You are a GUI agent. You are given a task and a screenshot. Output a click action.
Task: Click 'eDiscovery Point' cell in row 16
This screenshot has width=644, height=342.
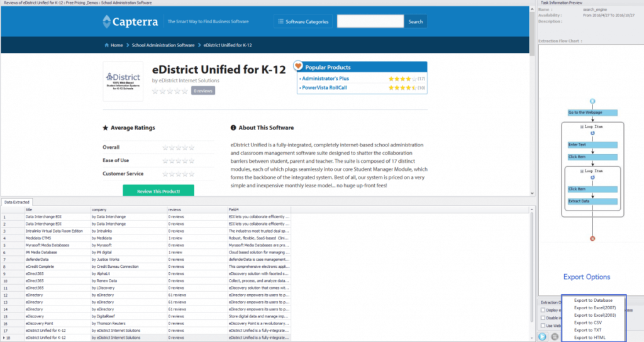[x=57, y=324]
